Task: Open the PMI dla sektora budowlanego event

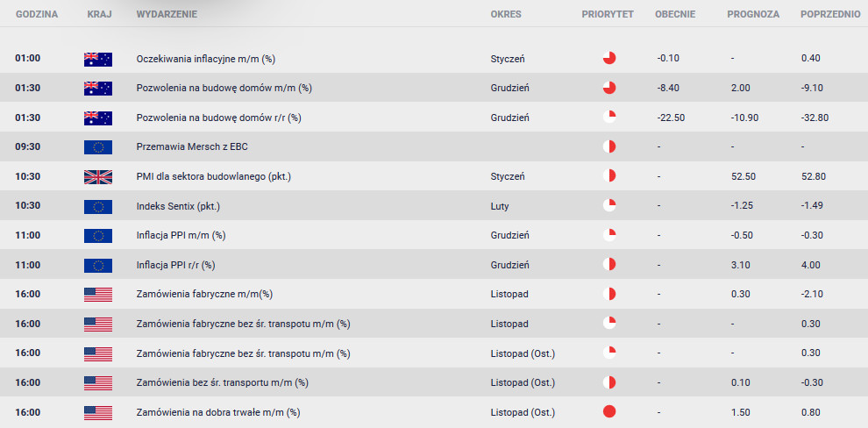Action: (x=214, y=176)
